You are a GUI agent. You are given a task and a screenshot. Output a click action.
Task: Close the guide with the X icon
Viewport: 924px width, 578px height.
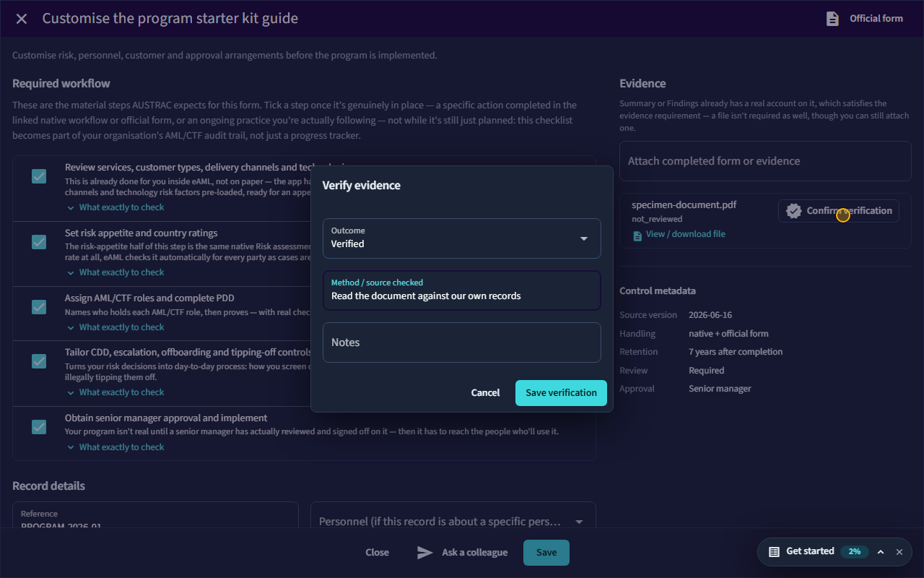click(x=22, y=19)
